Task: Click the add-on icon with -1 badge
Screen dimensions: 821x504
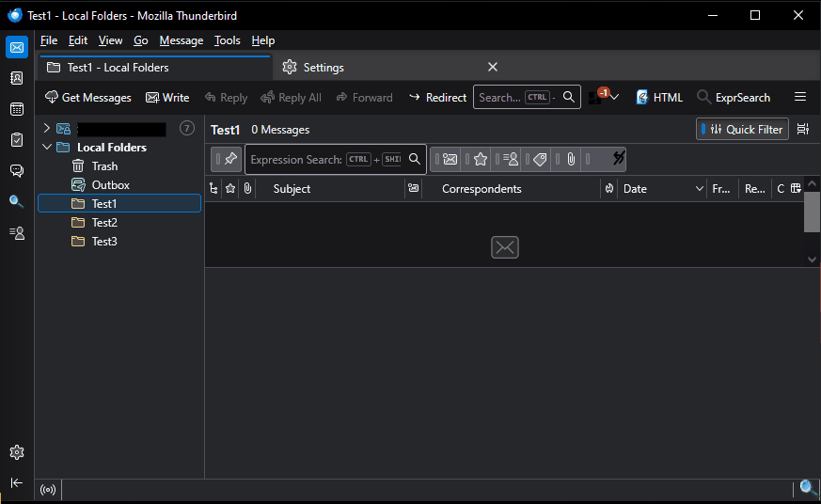Action: tap(597, 97)
